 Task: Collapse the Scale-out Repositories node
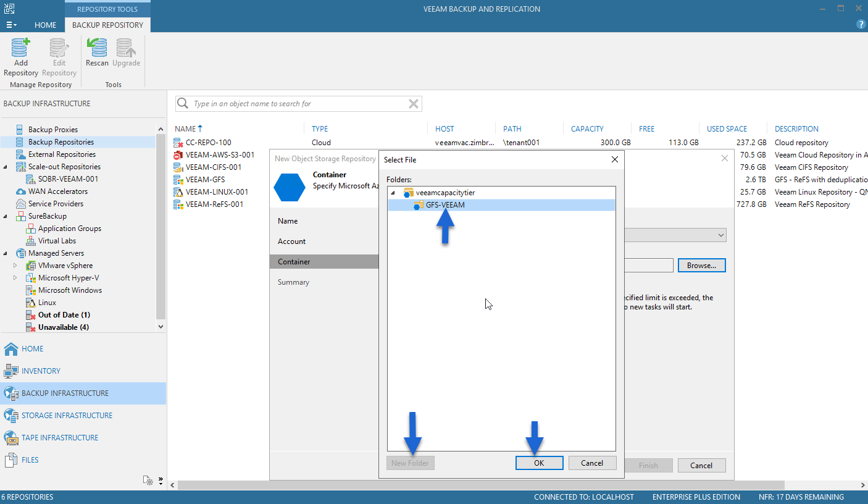point(6,167)
